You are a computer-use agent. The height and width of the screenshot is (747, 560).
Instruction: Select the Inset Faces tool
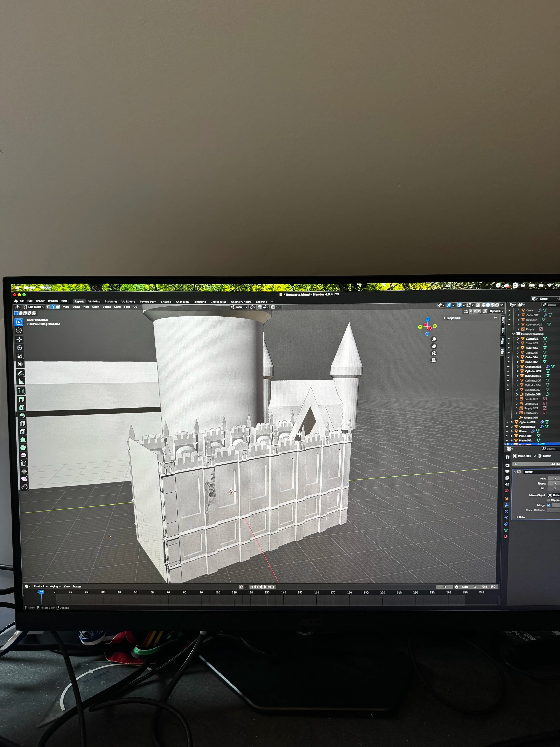[x=22, y=408]
